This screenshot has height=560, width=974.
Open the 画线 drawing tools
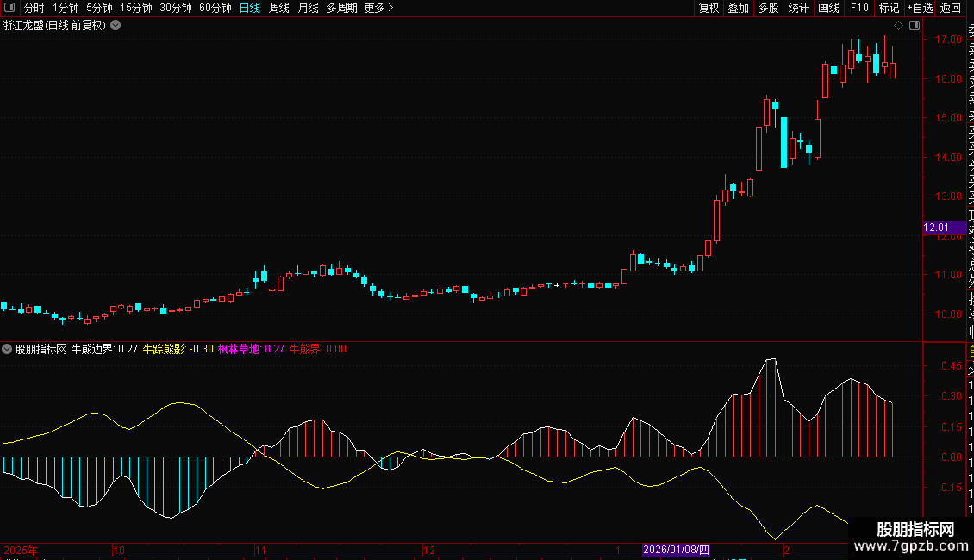pos(828,8)
